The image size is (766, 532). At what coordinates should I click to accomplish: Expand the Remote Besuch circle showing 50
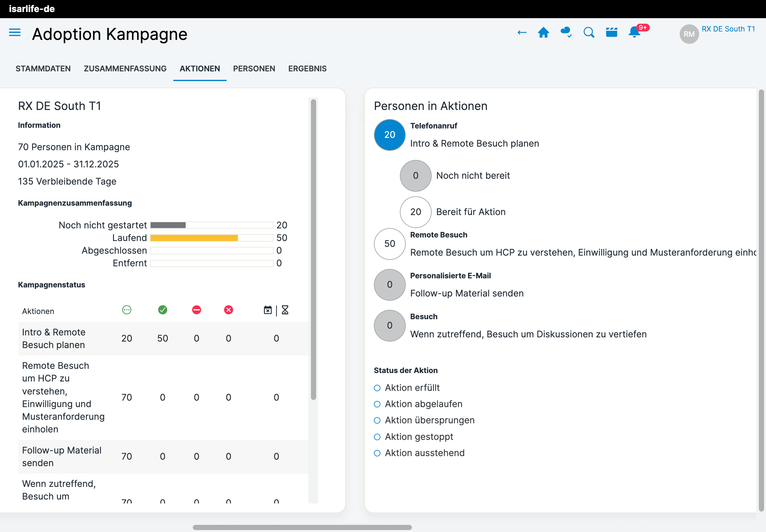tap(389, 244)
